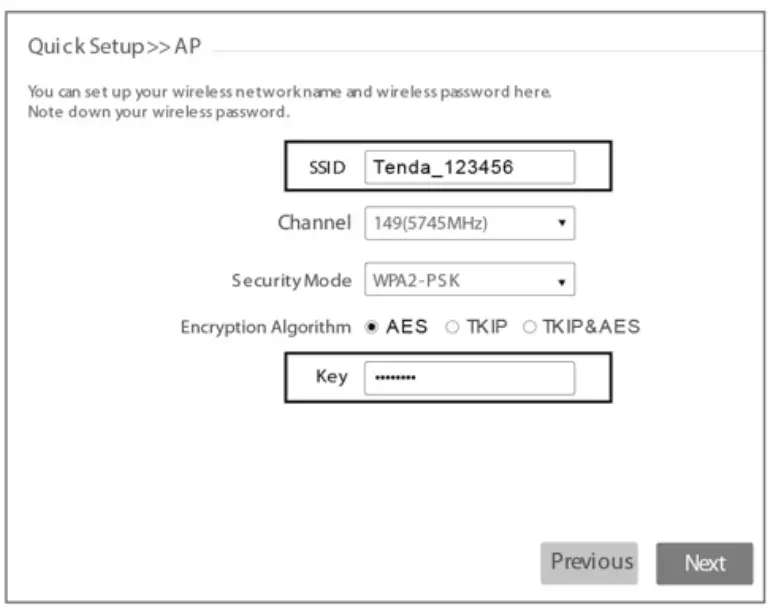
Task: Click the SSID label
Action: click(327, 168)
